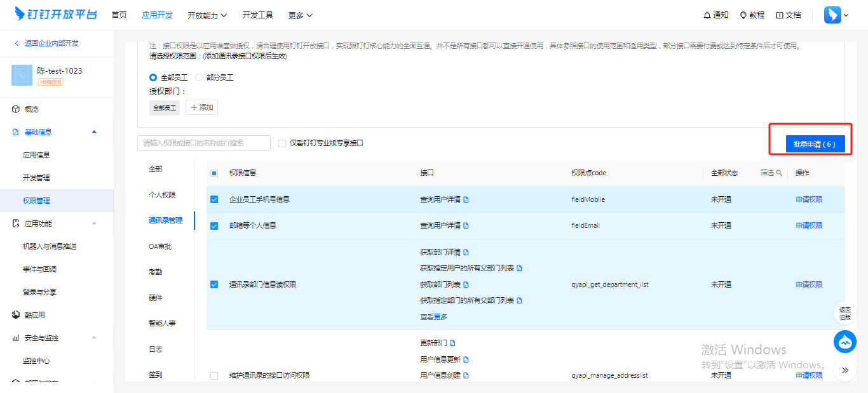This screenshot has width=868, height=393.
Task: Go back via 返回企业内部开发 arrow
Action: point(46,43)
